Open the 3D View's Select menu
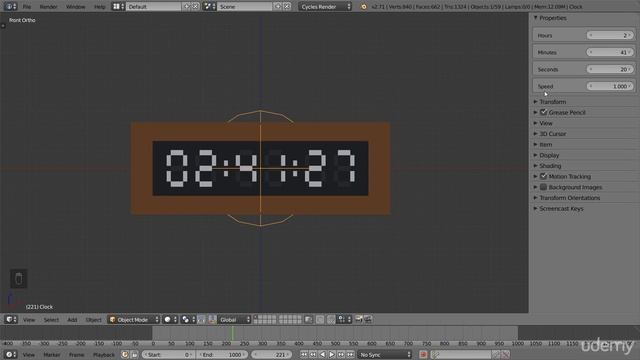The width and height of the screenshot is (640, 360). pyautogui.click(x=51, y=320)
